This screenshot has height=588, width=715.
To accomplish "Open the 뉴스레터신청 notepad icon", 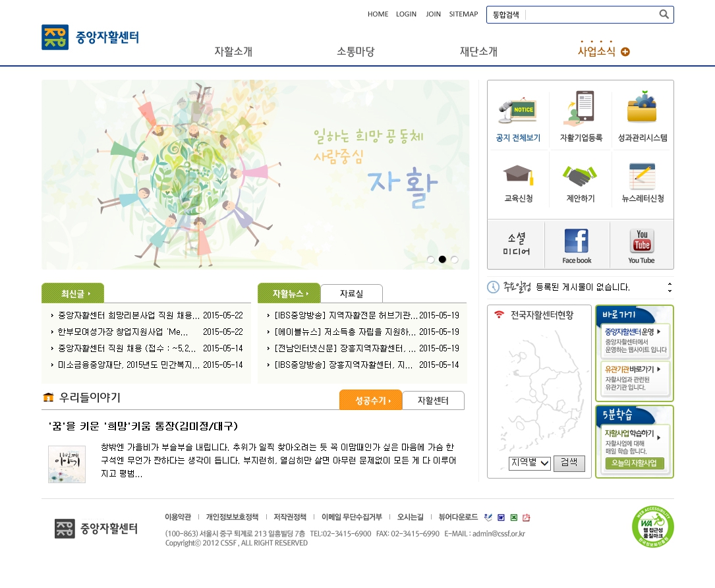I will 643,175.
